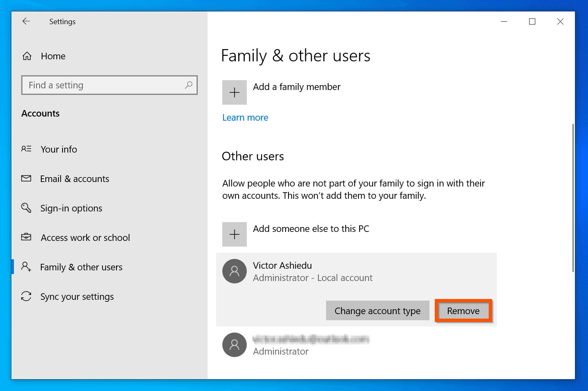Click the plus icon for Add someone else to this PC
The image size is (588, 391).
click(x=234, y=234)
